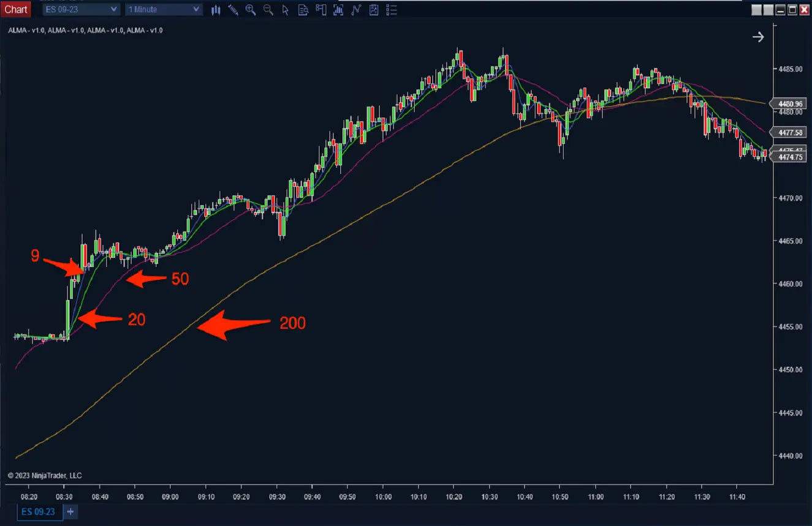The width and height of the screenshot is (812, 526).
Task: Select the drawing tools pencil icon
Action: click(x=233, y=10)
